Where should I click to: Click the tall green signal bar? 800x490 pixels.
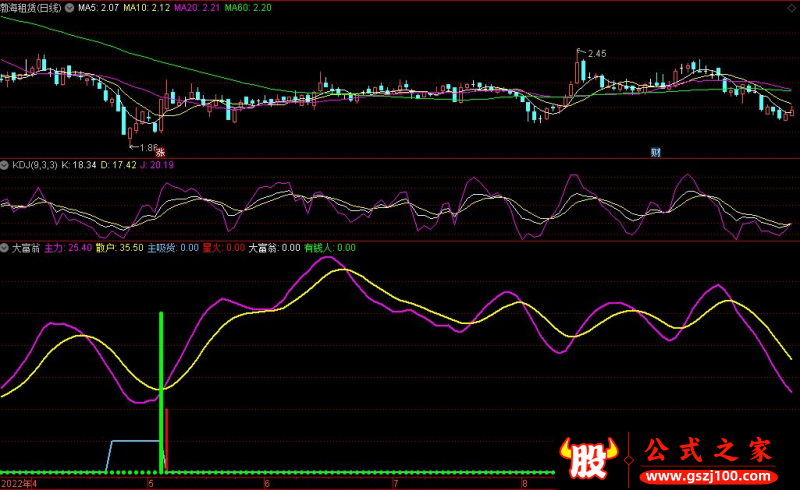[161, 390]
